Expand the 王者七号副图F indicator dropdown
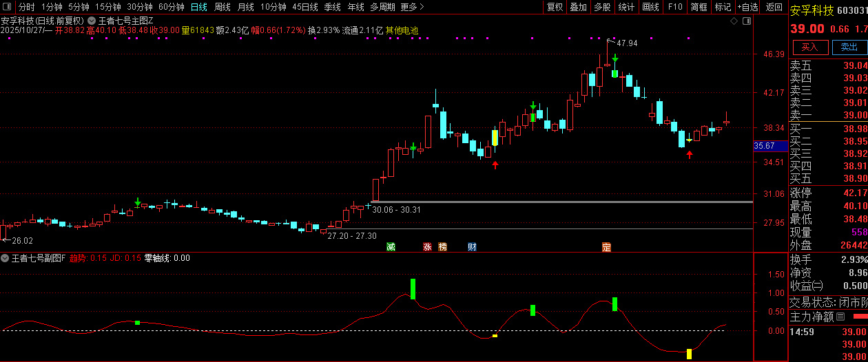The width and height of the screenshot is (868, 362). coord(5,258)
